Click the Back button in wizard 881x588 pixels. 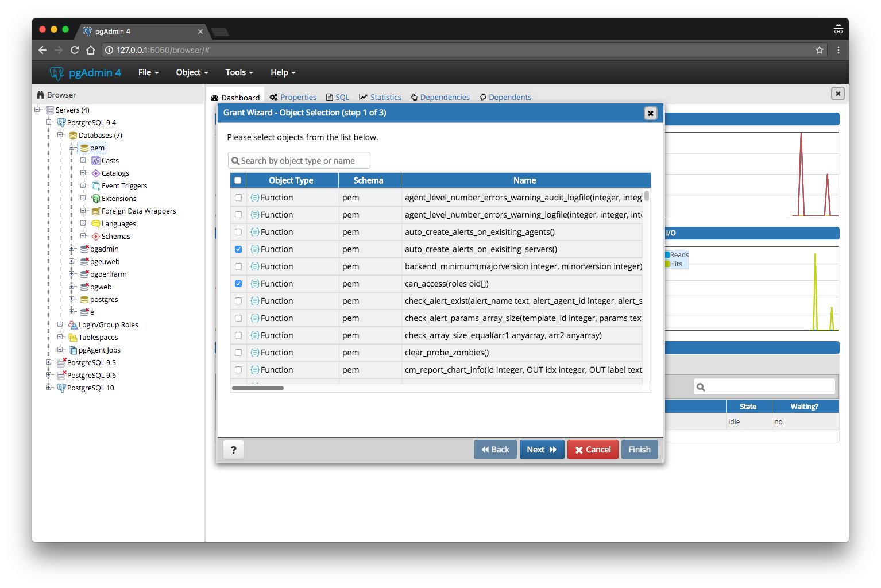coord(495,450)
